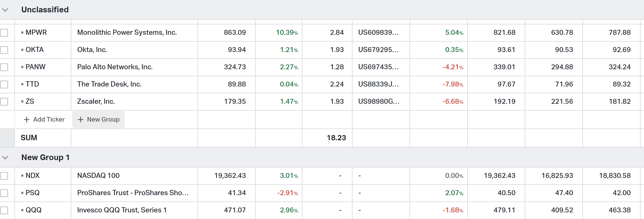Click ZS value 221.56
644x219 pixels.
point(562,101)
